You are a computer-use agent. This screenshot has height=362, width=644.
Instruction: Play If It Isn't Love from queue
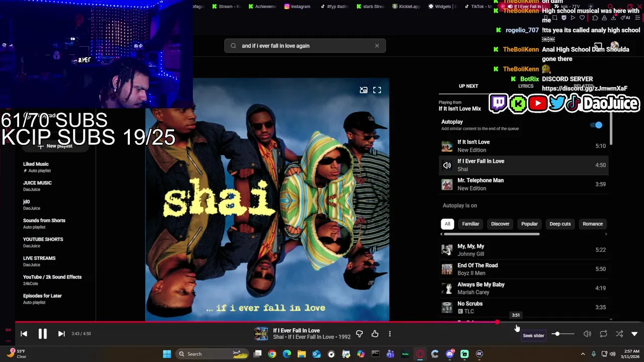coord(523,146)
